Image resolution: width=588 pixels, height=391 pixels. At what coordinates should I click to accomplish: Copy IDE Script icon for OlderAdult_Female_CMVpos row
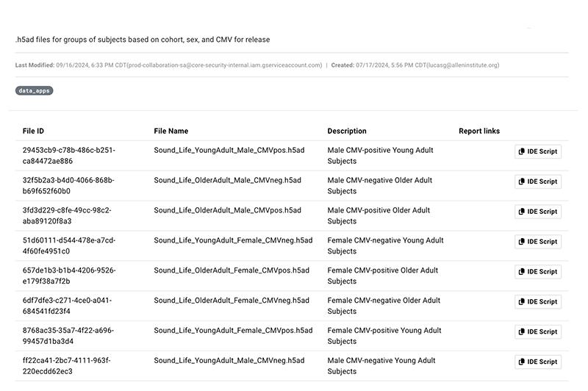(x=522, y=272)
